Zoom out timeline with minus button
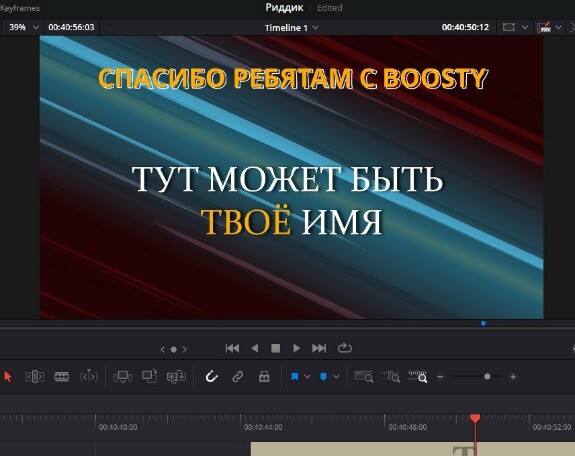 (x=441, y=377)
